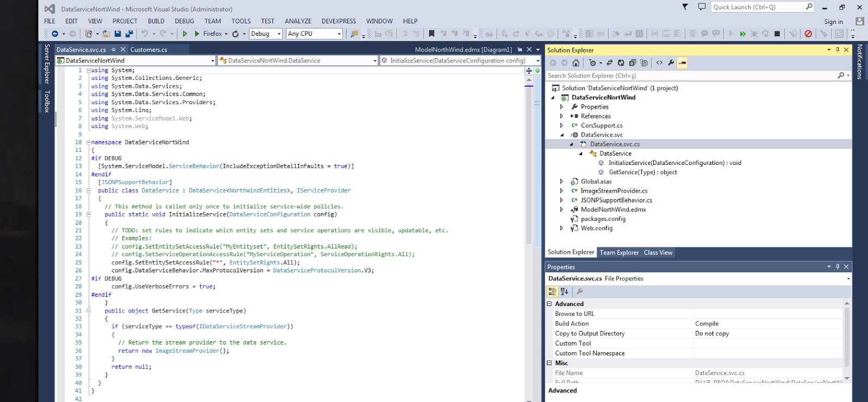Collapse the Advanced property category
The width and height of the screenshot is (868, 402).
point(549,304)
